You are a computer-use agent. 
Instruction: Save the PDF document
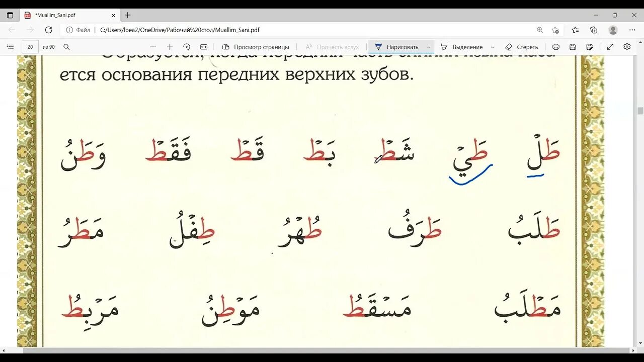(573, 47)
